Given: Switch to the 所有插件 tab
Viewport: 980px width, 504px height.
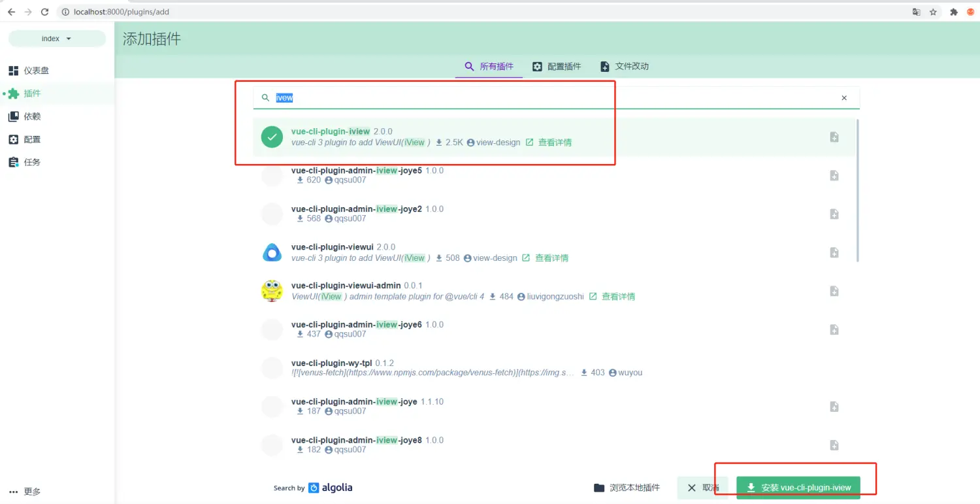Looking at the screenshot, I should pos(489,67).
